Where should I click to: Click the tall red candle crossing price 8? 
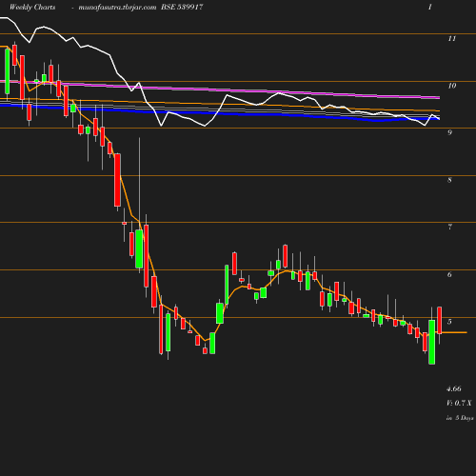pos(117,180)
